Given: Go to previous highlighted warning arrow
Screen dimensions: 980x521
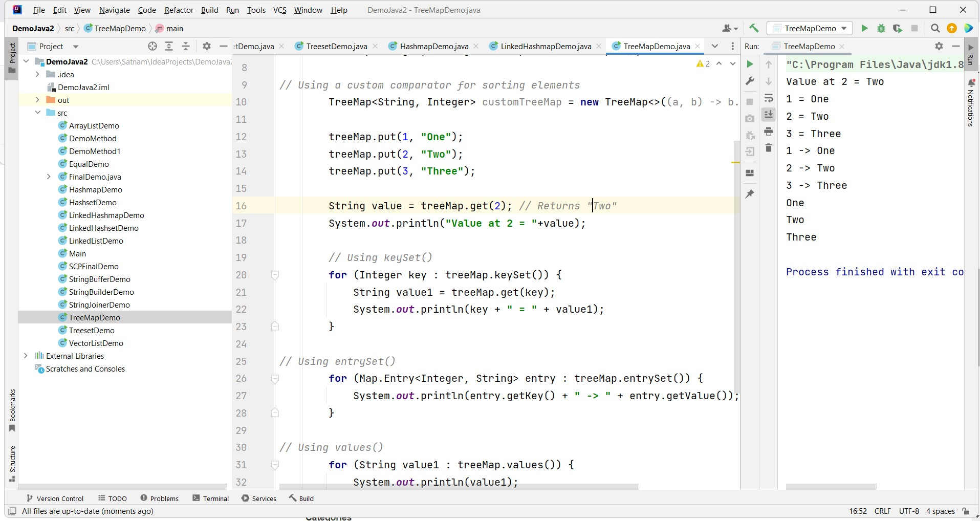Looking at the screenshot, I should pyautogui.click(x=719, y=63).
